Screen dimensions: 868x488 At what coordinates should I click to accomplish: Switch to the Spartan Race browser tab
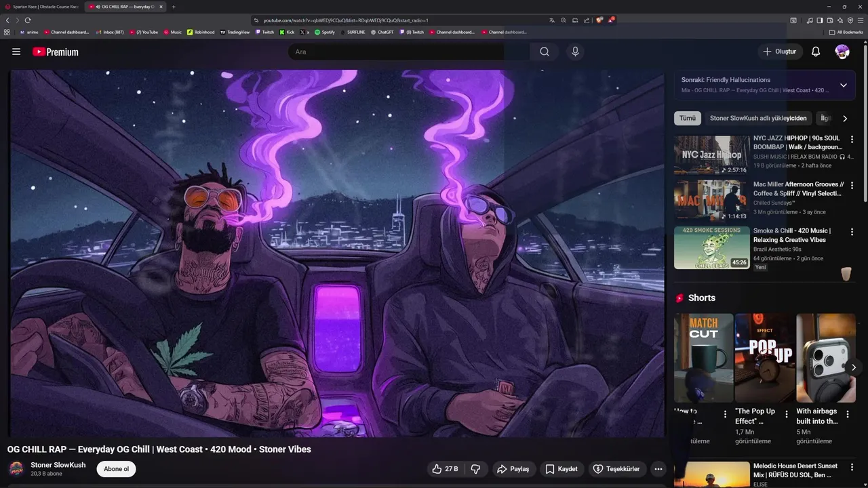(x=42, y=7)
